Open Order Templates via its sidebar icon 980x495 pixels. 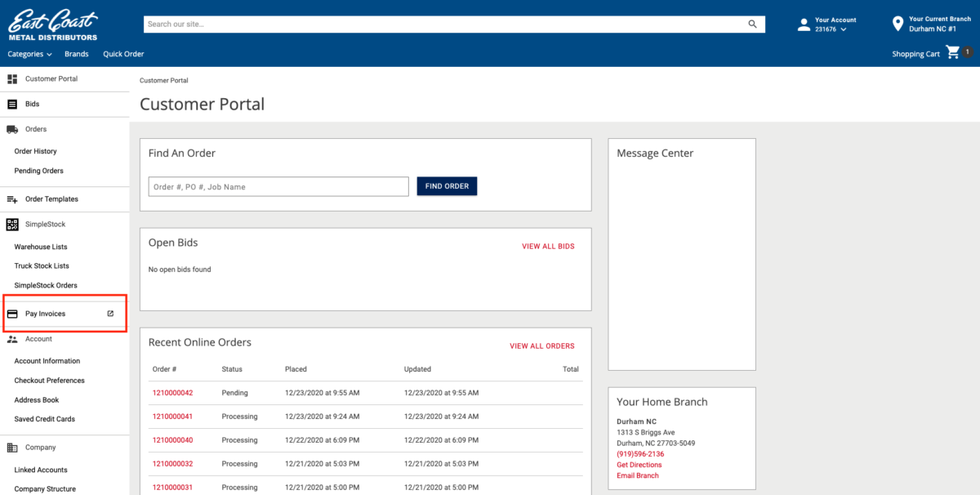pyautogui.click(x=12, y=198)
